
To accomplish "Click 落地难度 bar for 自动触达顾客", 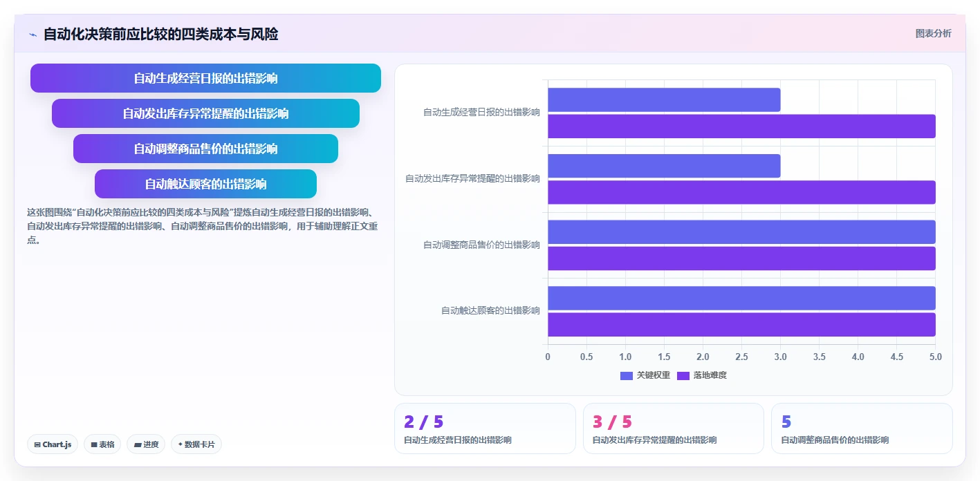I will 741,325.
